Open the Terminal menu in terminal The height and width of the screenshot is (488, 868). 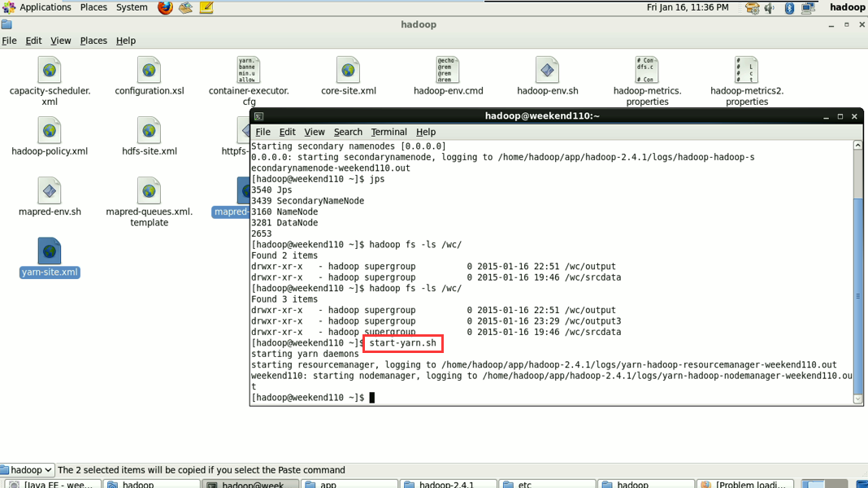tap(388, 132)
